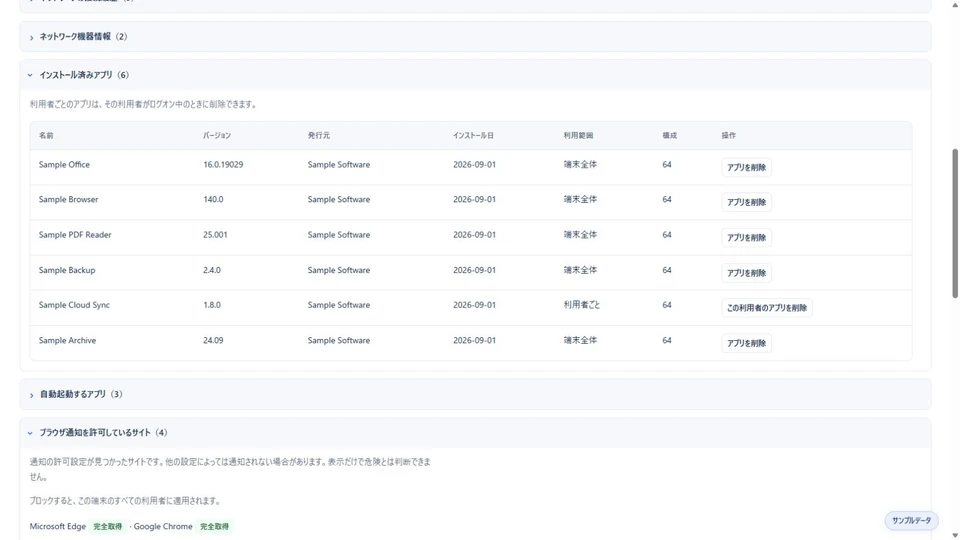Click the バージョン column header

pyautogui.click(x=217, y=135)
